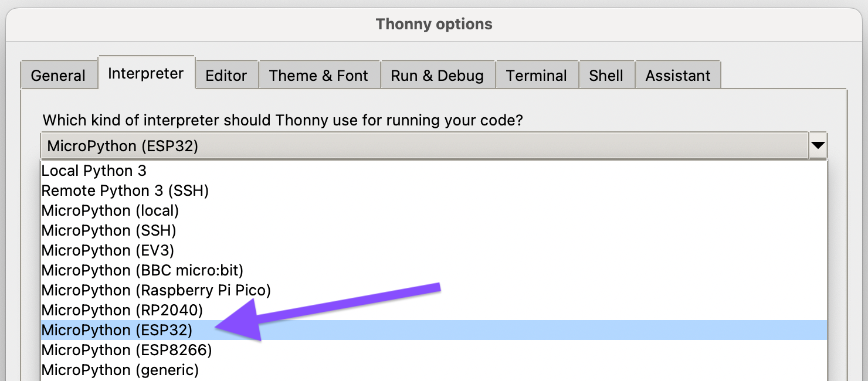Image resolution: width=868 pixels, height=381 pixels.
Task: Pick MicroPython (Raspberry Pi Pico) interpreter
Action: pos(156,290)
